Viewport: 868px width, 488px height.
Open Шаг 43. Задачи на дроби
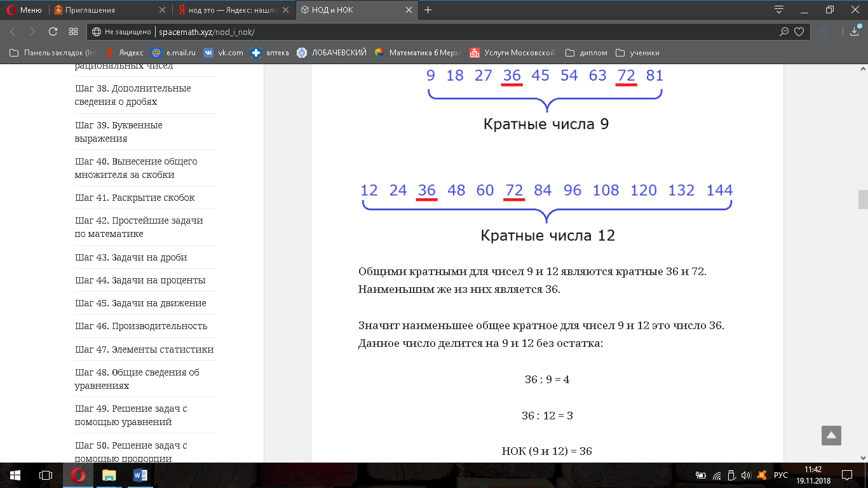tap(131, 257)
